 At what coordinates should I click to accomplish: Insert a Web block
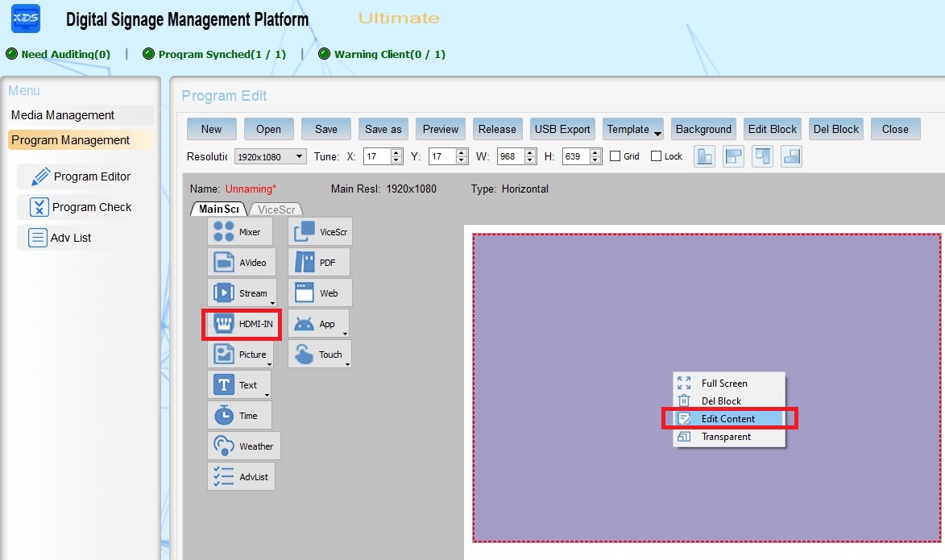coord(320,293)
